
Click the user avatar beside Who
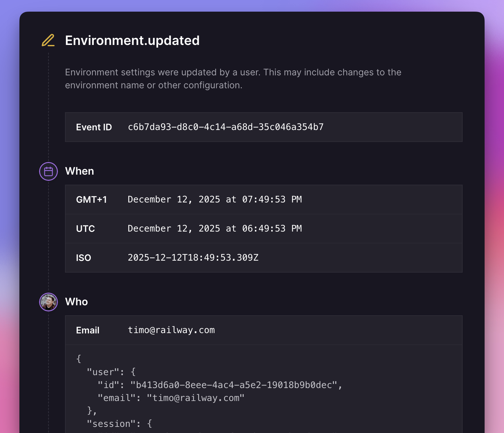pyautogui.click(x=48, y=302)
